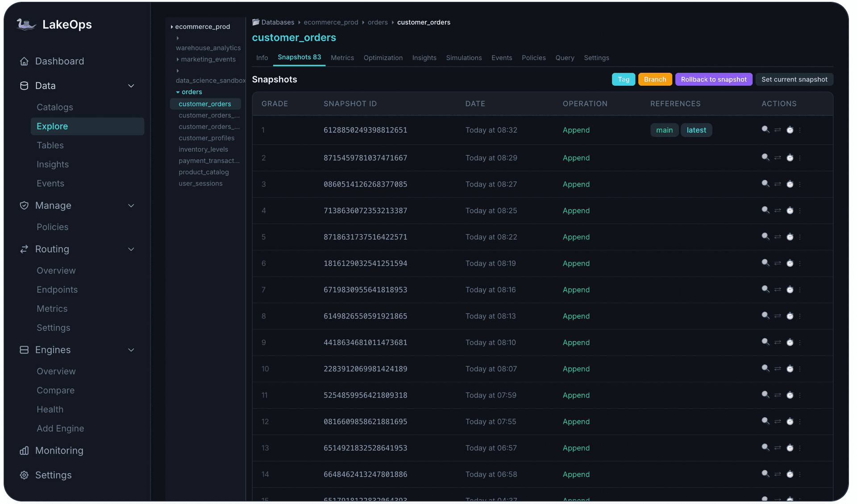Click snapshot ID 6648462413247801886
This screenshot has height=504, width=857.
coord(365,474)
